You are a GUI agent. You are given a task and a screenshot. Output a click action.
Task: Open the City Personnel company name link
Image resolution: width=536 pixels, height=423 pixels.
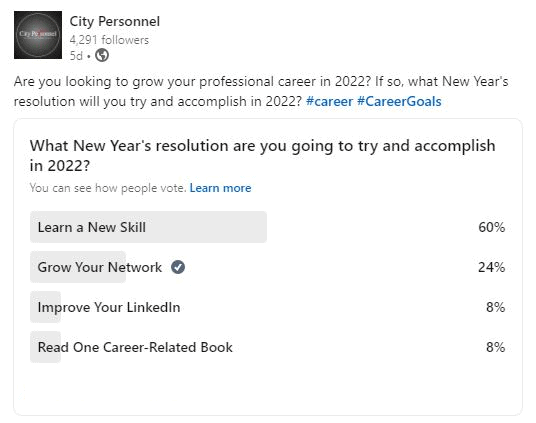click(115, 22)
